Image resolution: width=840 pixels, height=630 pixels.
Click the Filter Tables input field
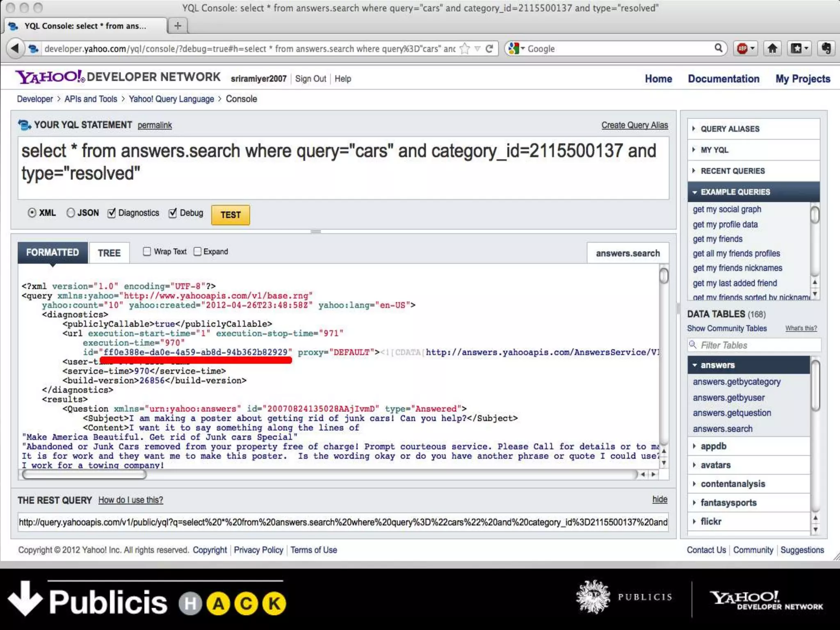pos(754,345)
